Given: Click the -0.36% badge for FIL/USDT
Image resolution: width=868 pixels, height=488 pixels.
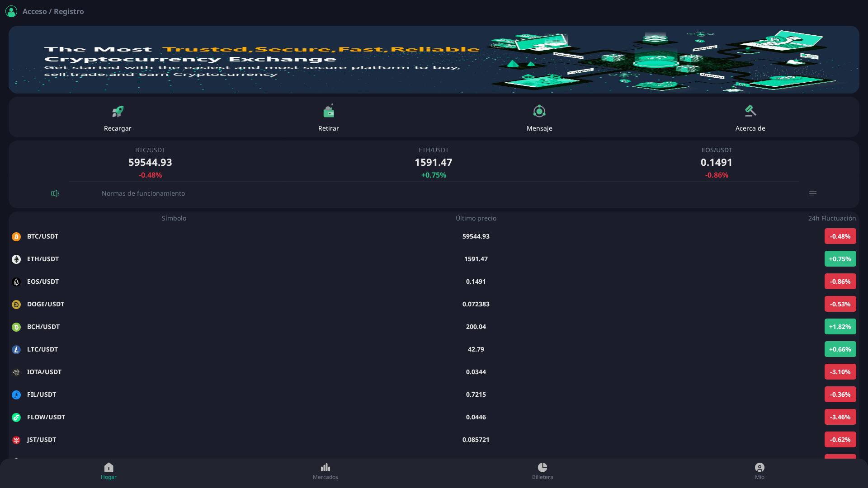Looking at the screenshot, I should (x=840, y=394).
